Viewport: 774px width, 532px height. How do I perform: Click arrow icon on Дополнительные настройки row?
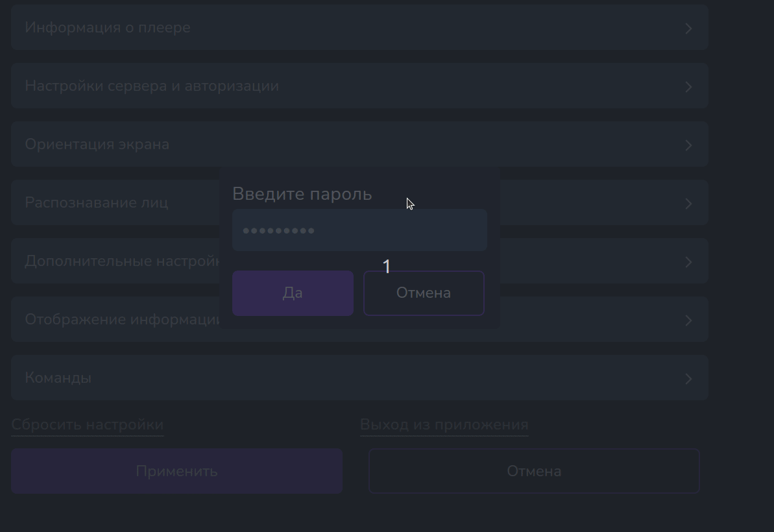(688, 262)
